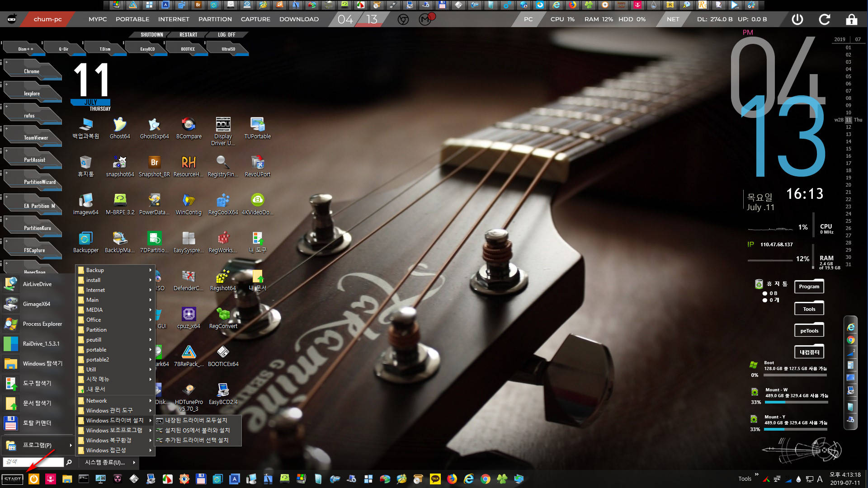Screen dimensions: 868x488
Task: Launch Backupper desktop icon
Action: (x=85, y=242)
